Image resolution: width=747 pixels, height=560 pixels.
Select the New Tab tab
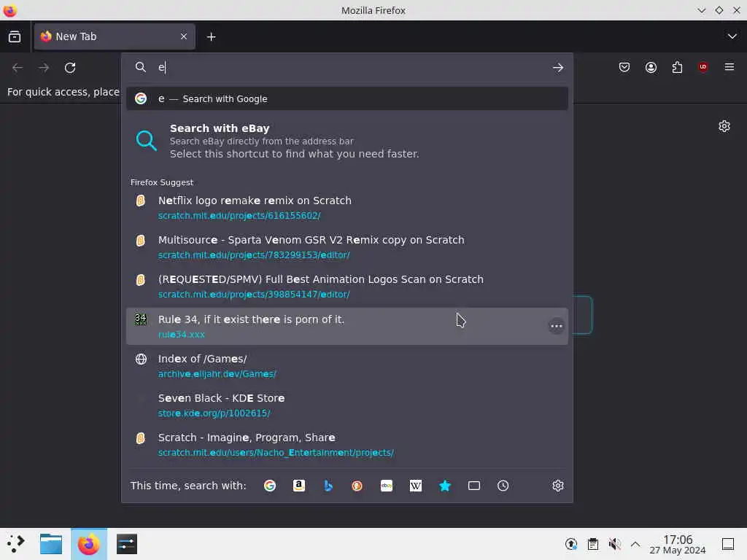click(115, 36)
